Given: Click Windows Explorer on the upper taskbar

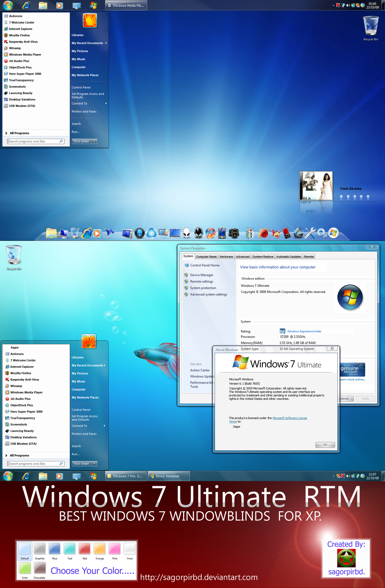Looking at the screenshot, I should pyautogui.click(x=43, y=5).
